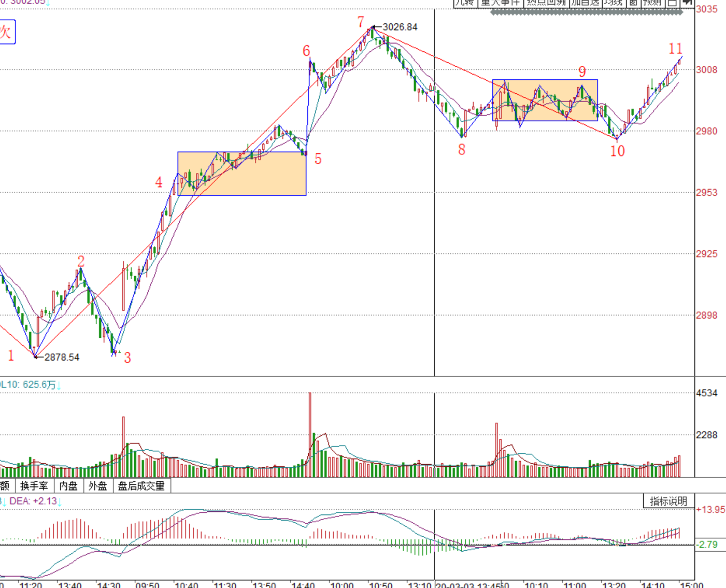Switch to the 换手率 tab
The image size is (726, 588).
(x=34, y=486)
